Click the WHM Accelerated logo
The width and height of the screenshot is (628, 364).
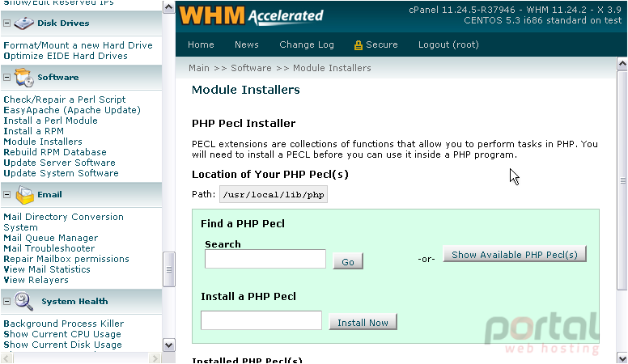(251, 15)
